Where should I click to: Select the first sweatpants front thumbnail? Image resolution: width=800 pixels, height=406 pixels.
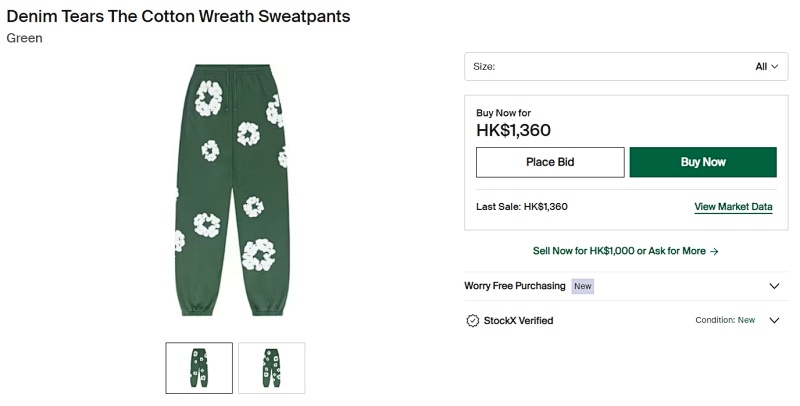click(199, 368)
